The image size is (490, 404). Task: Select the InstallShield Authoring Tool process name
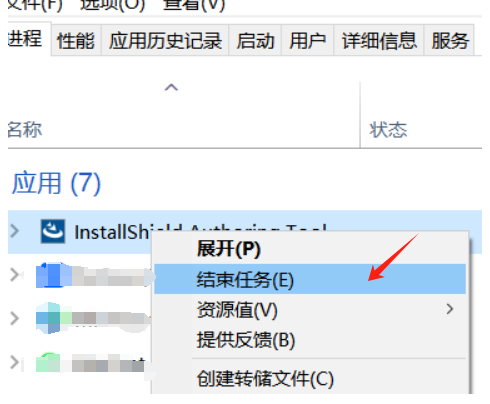(200, 232)
